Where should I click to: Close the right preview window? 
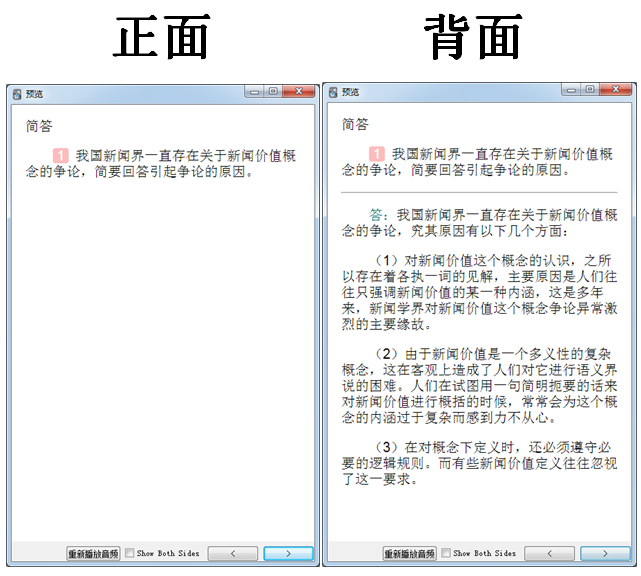point(616,89)
